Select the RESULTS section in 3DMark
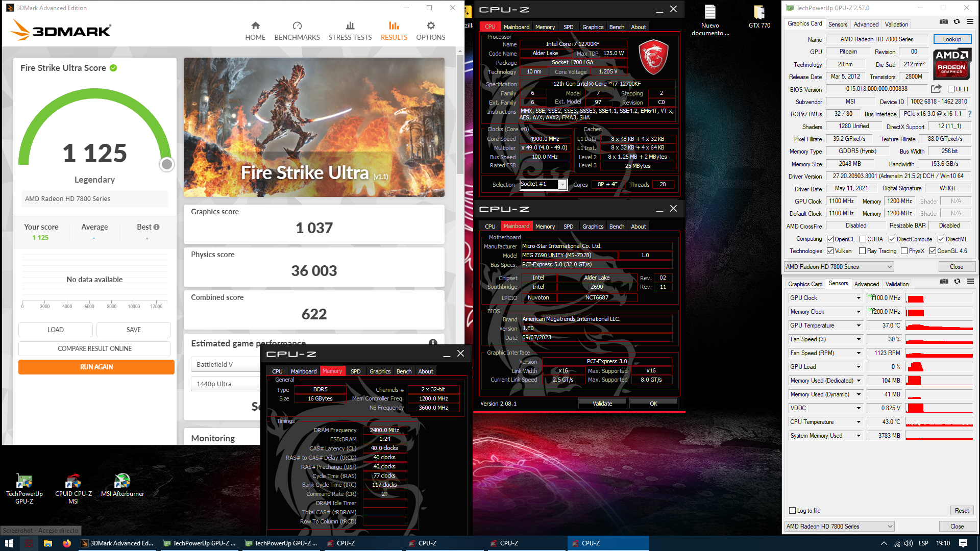980x551 pixels. [394, 31]
